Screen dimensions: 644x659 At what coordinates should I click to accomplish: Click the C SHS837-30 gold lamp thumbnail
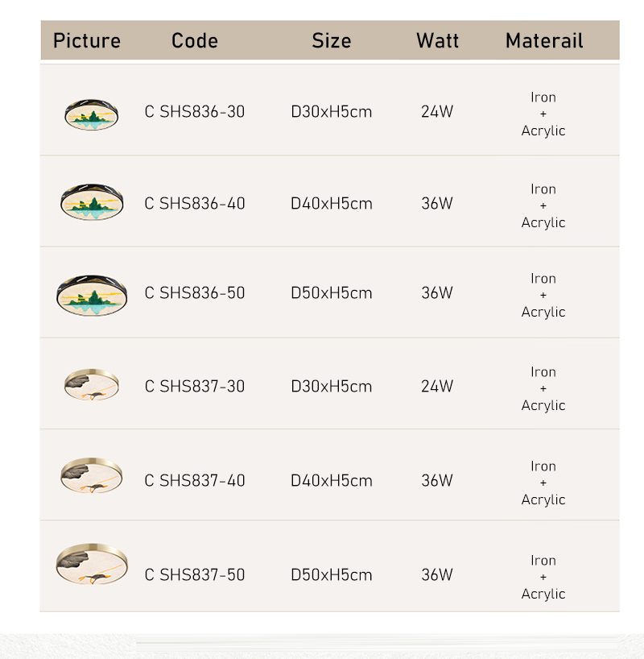tap(91, 385)
